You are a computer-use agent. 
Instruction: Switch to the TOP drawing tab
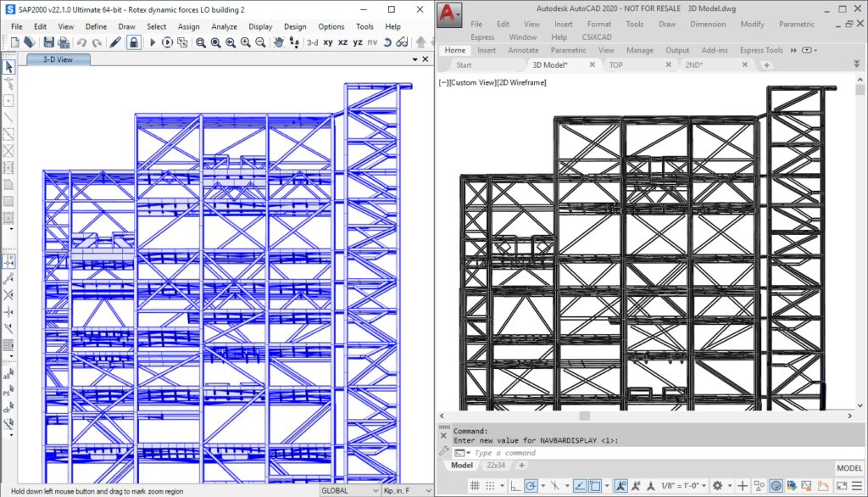tap(616, 64)
